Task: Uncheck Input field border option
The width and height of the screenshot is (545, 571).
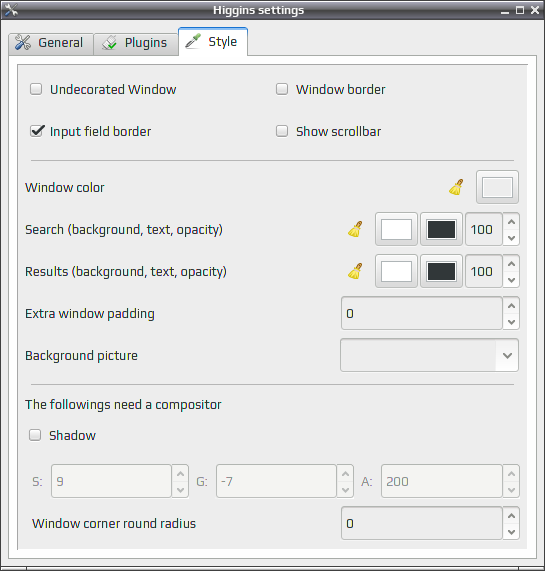Action: pyautogui.click(x=37, y=131)
